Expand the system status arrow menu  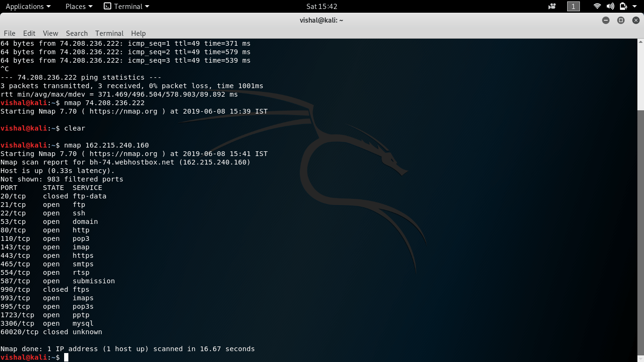pos(636,6)
